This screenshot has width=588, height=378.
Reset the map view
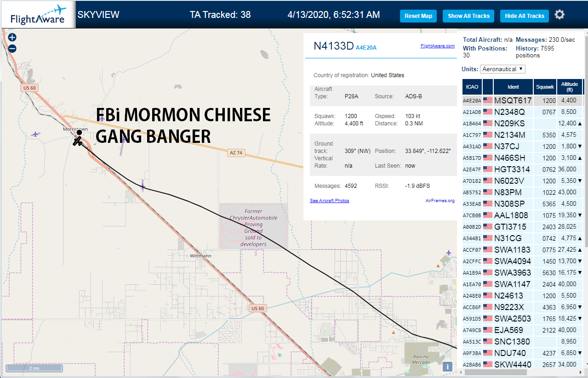tap(418, 16)
